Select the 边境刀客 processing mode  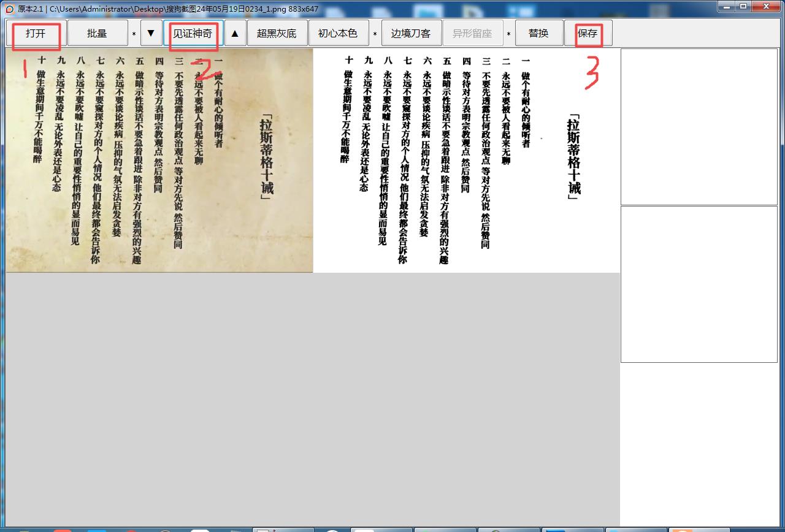point(412,32)
